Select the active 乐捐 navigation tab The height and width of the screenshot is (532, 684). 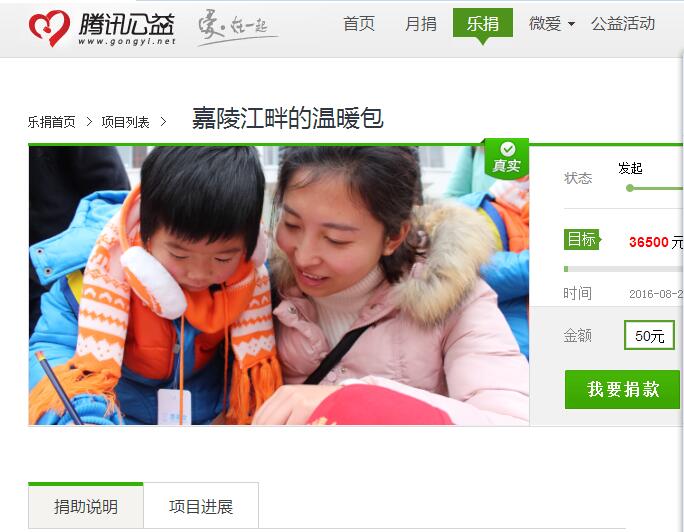[x=482, y=23]
